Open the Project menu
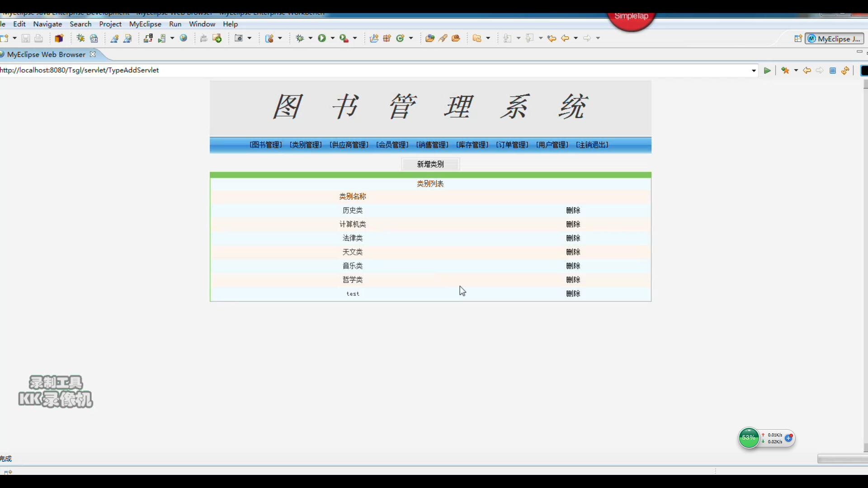868x488 pixels. pyautogui.click(x=110, y=24)
